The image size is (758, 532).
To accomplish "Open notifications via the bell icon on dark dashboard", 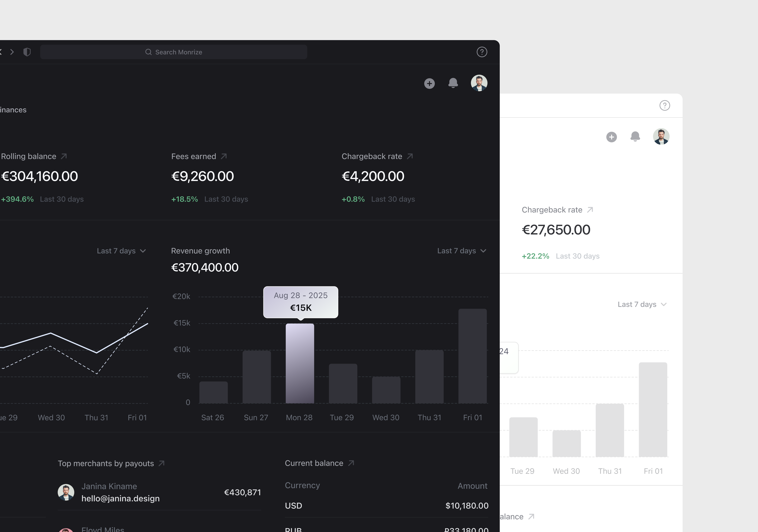I will [453, 83].
